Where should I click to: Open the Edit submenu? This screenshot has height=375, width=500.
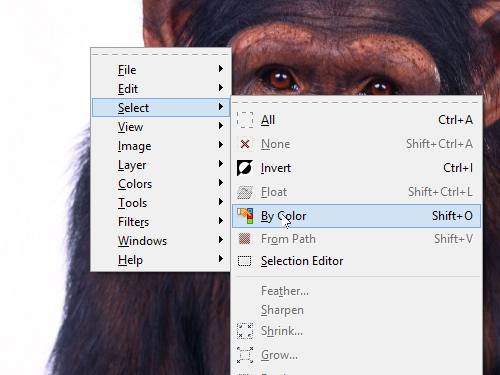pos(160,89)
